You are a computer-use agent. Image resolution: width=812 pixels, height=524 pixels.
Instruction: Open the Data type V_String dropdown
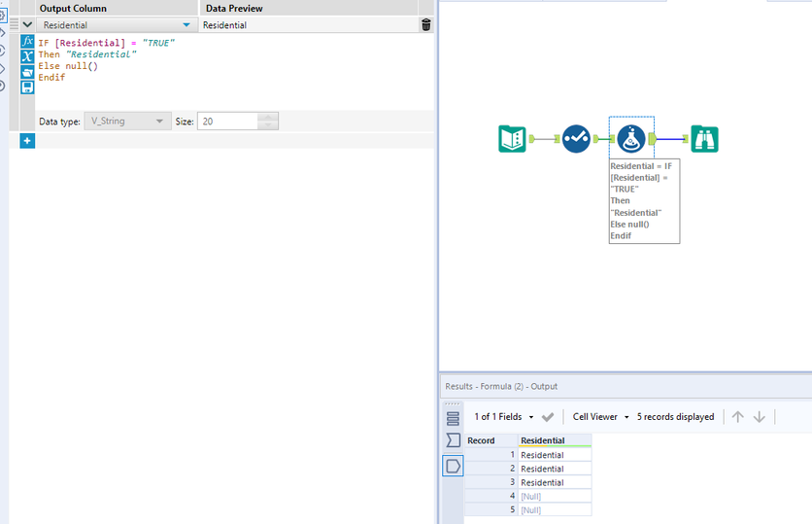(x=127, y=122)
